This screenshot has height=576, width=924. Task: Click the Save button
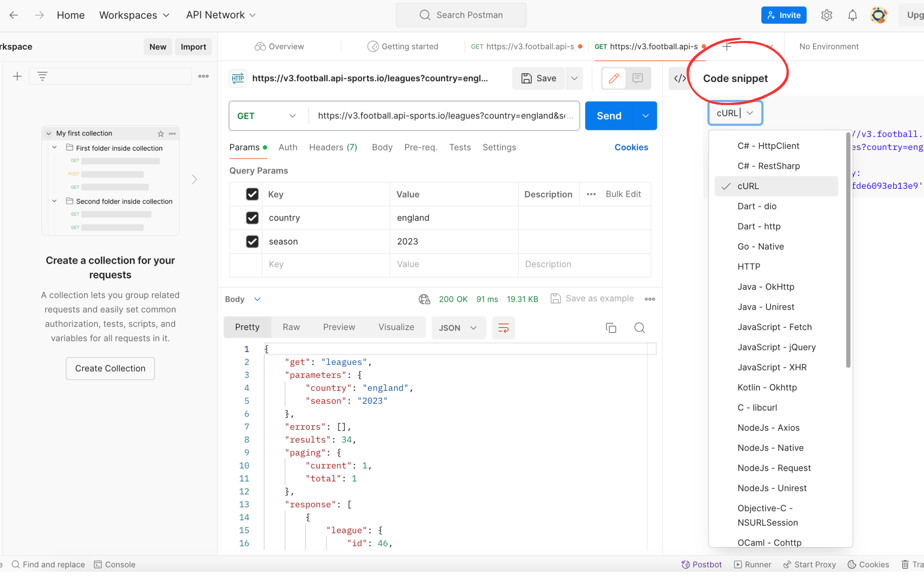tap(538, 78)
